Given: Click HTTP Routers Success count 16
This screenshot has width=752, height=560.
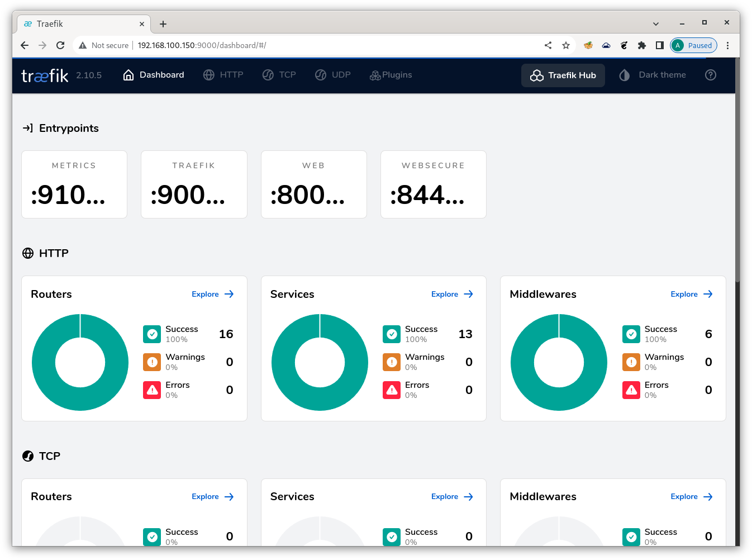Looking at the screenshot, I should (226, 334).
